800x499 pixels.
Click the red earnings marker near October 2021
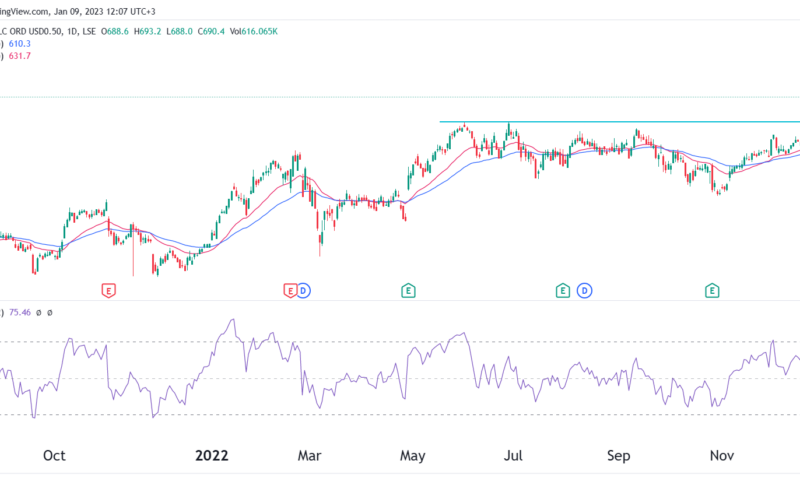[x=109, y=291]
